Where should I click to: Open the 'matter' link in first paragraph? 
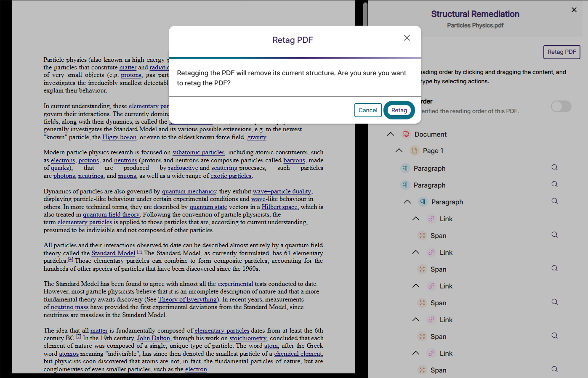128,67
